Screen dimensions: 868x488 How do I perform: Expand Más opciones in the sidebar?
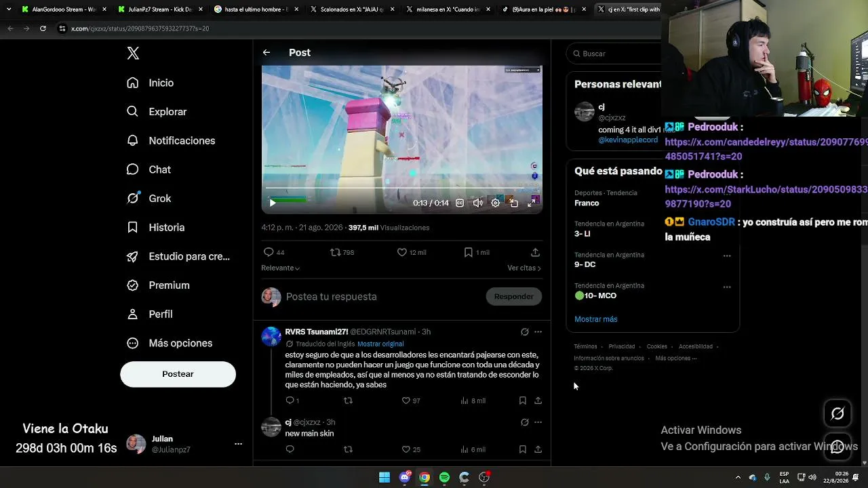pos(169,343)
